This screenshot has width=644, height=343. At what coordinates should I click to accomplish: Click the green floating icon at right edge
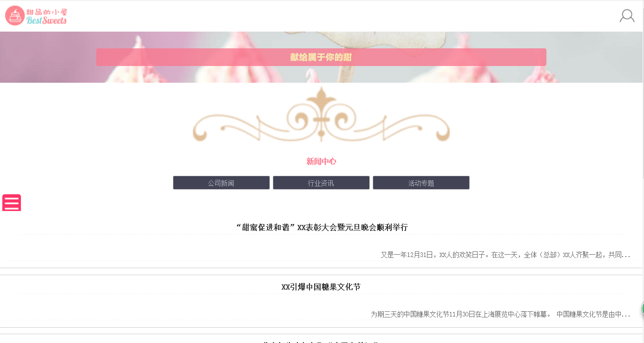click(x=643, y=308)
